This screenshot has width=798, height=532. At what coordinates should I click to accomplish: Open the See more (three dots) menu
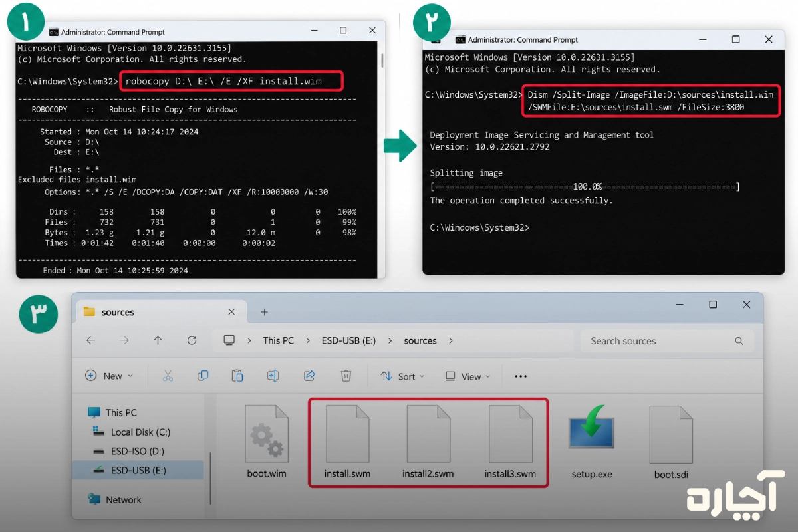coord(521,376)
